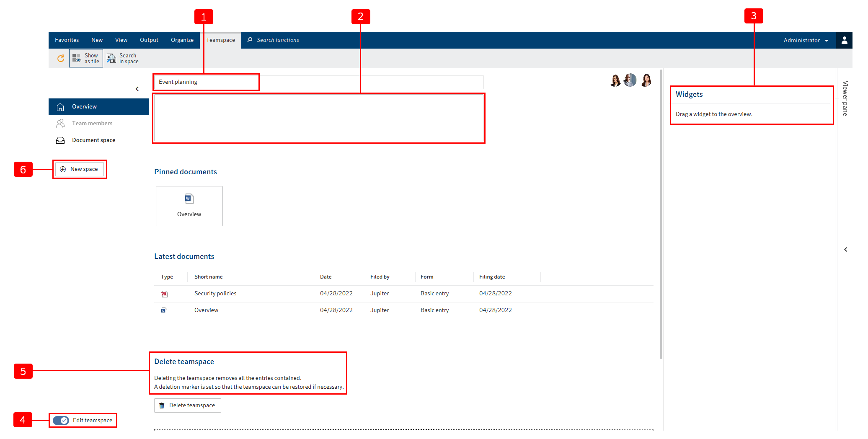Expand the Viewer pane with arrow
Image resolution: width=868 pixels, height=439 pixels.
[x=845, y=250]
